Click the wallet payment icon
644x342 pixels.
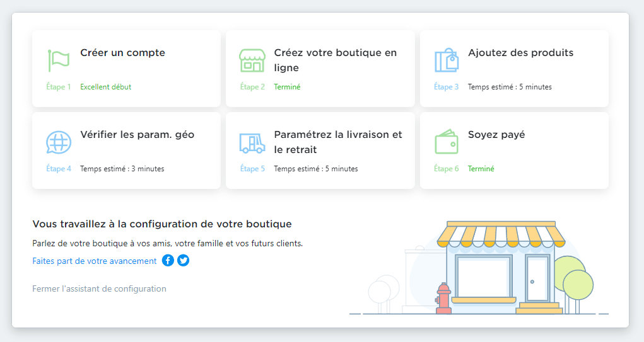(447, 142)
